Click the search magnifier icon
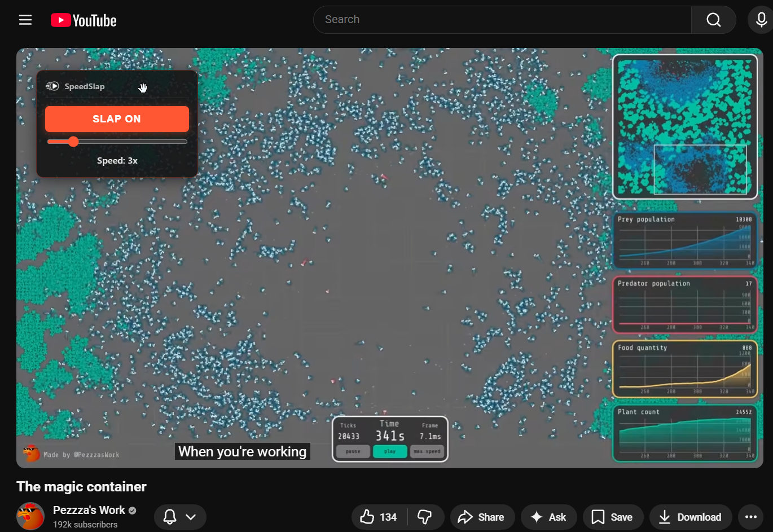Screen dimensions: 773x532 713,19
